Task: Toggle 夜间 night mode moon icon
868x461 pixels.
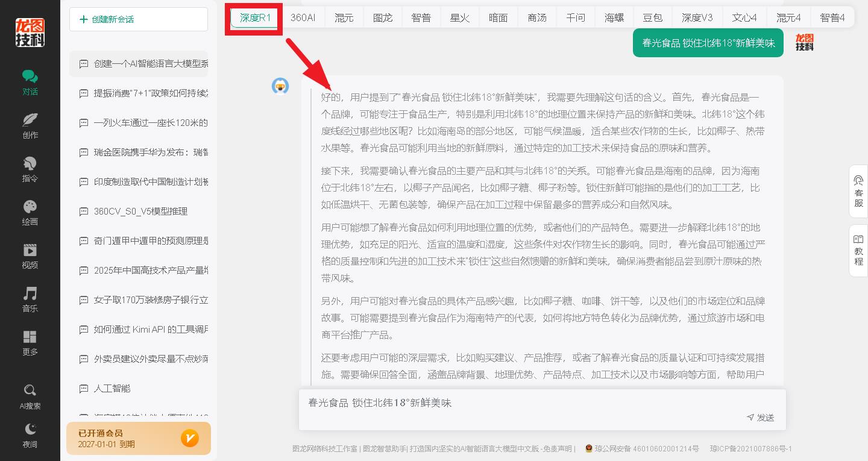Action: (x=30, y=429)
